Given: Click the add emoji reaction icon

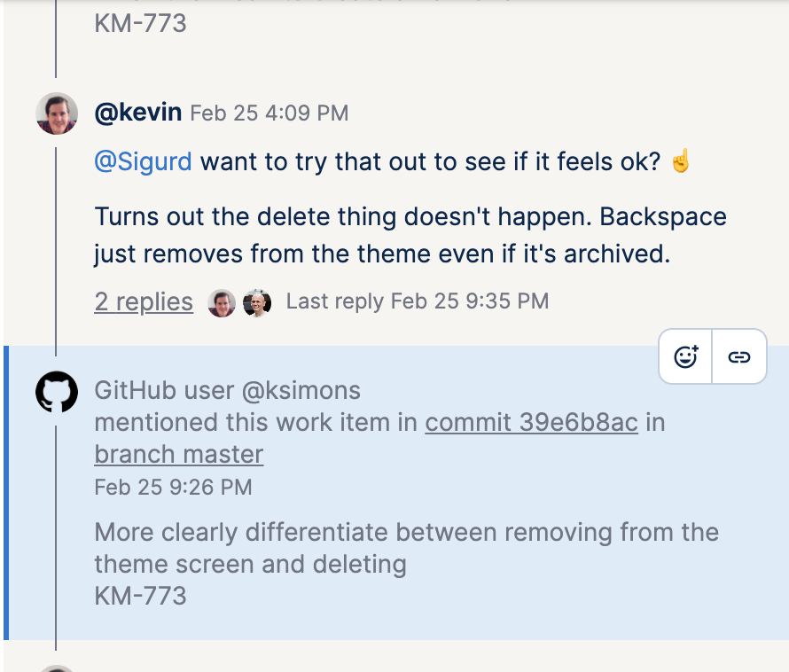Looking at the screenshot, I should point(686,356).
